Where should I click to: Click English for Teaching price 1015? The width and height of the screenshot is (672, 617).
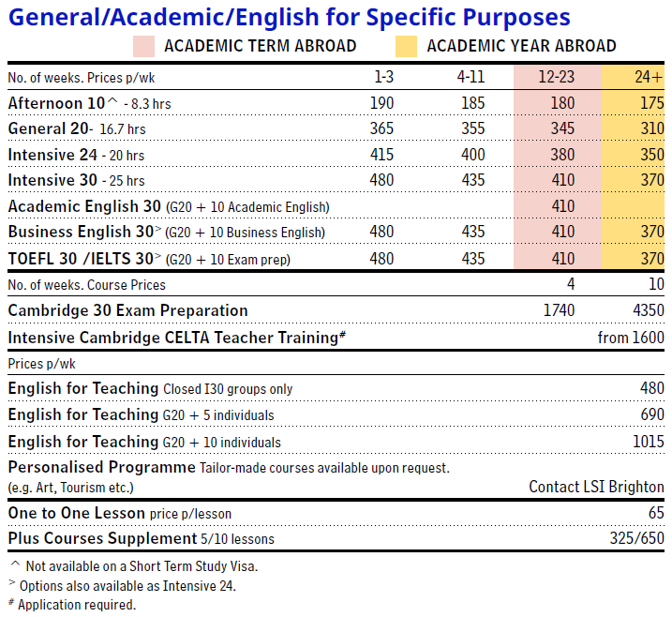click(647, 442)
